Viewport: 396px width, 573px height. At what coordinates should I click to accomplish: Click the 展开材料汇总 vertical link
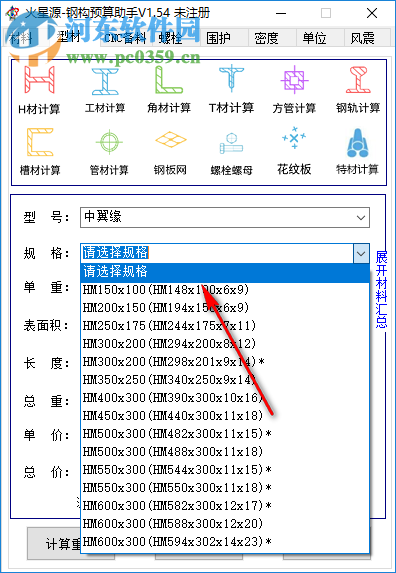coord(381,289)
